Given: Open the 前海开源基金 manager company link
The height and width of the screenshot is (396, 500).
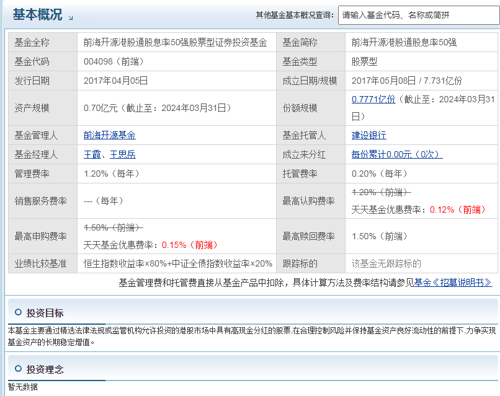Looking at the screenshot, I should [109, 135].
